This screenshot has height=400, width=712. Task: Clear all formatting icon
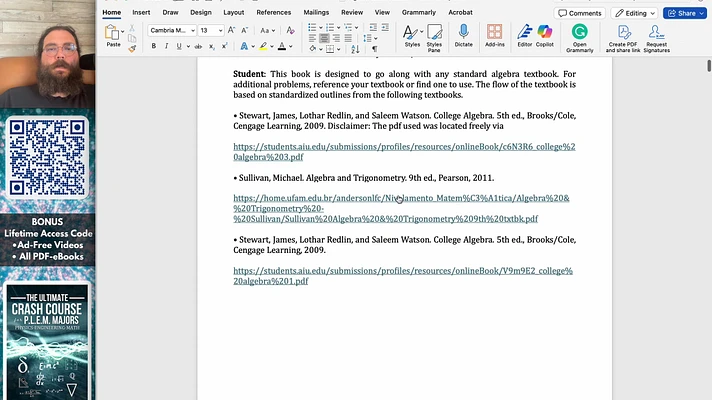coord(290,30)
